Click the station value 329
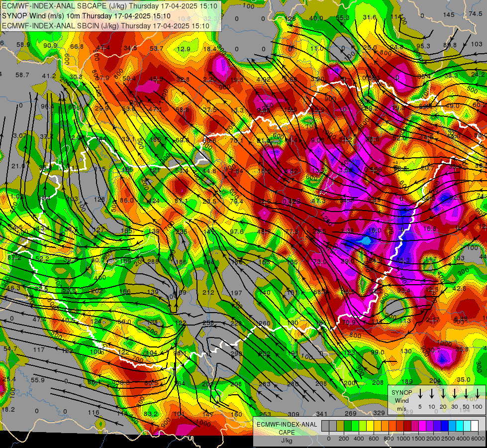Image resolution: width=487 pixels, height=448 pixels. (379, 413)
